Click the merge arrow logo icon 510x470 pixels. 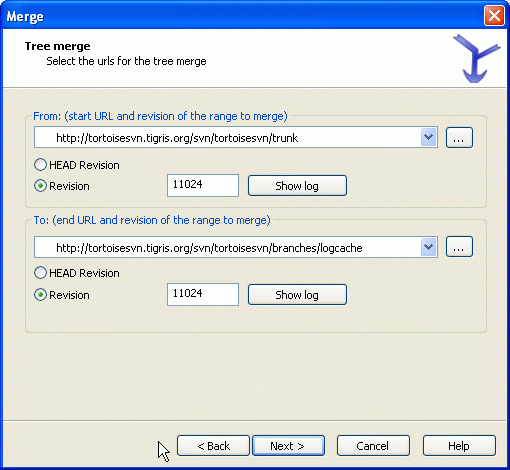tap(476, 58)
